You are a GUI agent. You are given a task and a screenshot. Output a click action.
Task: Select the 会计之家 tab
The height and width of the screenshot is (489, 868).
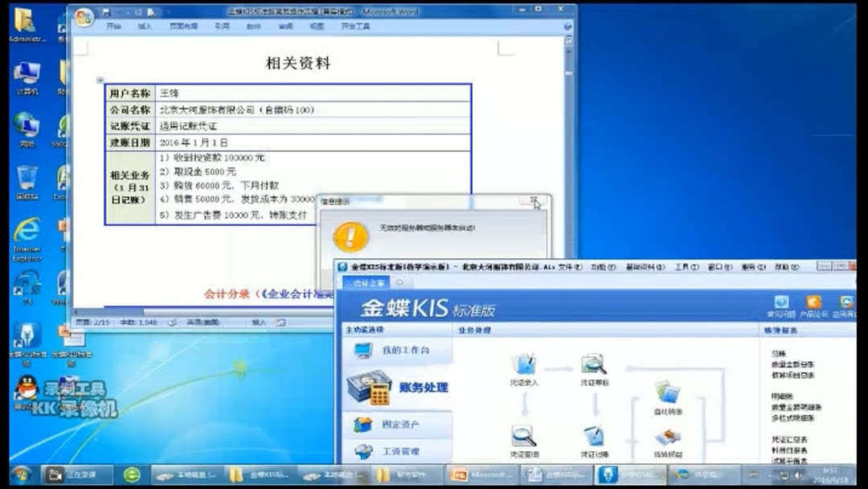click(x=372, y=280)
